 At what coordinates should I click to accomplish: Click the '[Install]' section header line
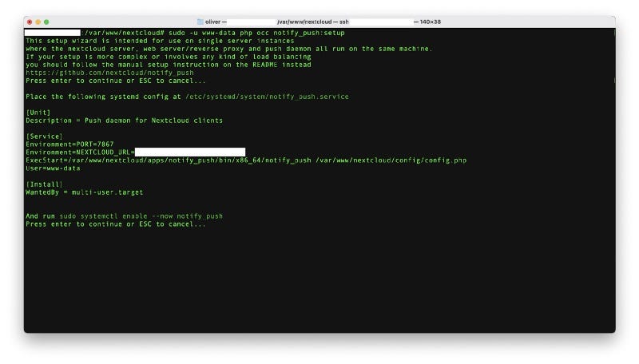pyautogui.click(x=45, y=184)
